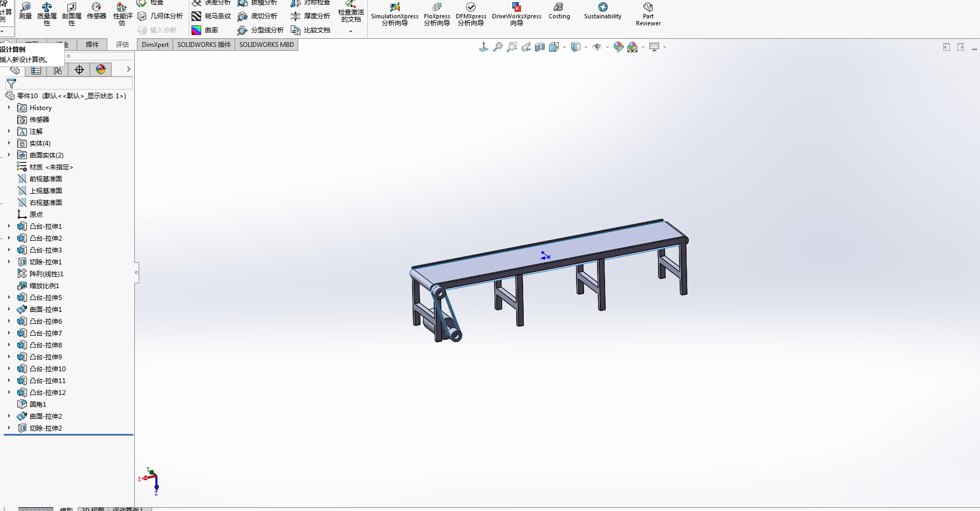This screenshot has width=980, height=511.
Task: Toggle the Hide/Show Items eye dropdown
Action: pyautogui.click(x=607, y=47)
